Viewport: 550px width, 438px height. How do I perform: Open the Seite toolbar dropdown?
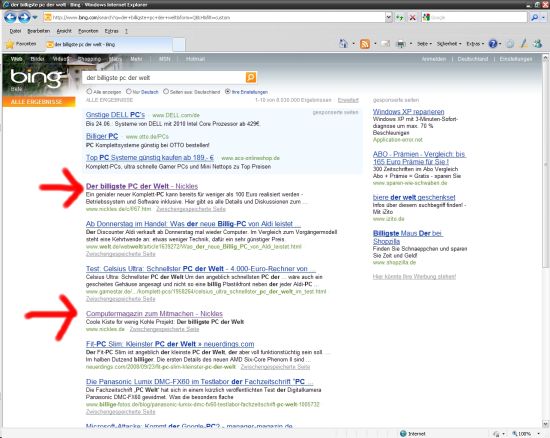(x=424, y=44)
